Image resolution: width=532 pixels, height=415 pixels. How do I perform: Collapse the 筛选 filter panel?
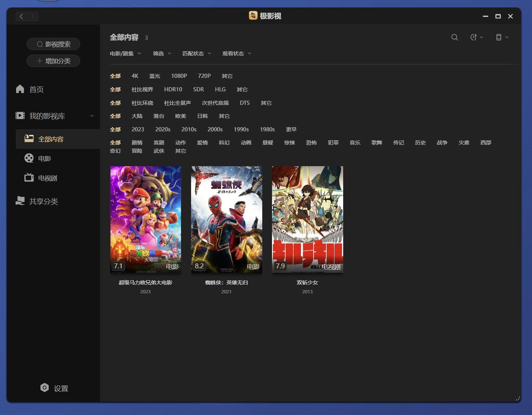click(162, 54)
